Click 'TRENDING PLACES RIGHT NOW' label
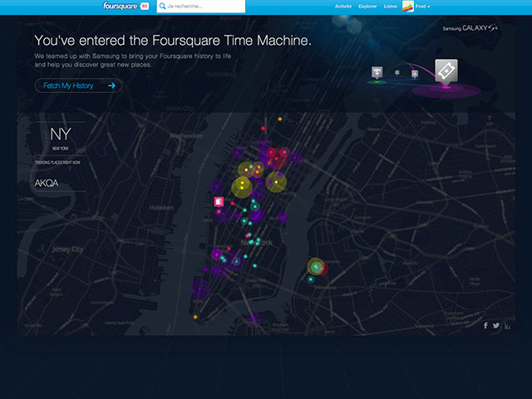The width and height of the screenshot is (532, 399). click(57, 163)
